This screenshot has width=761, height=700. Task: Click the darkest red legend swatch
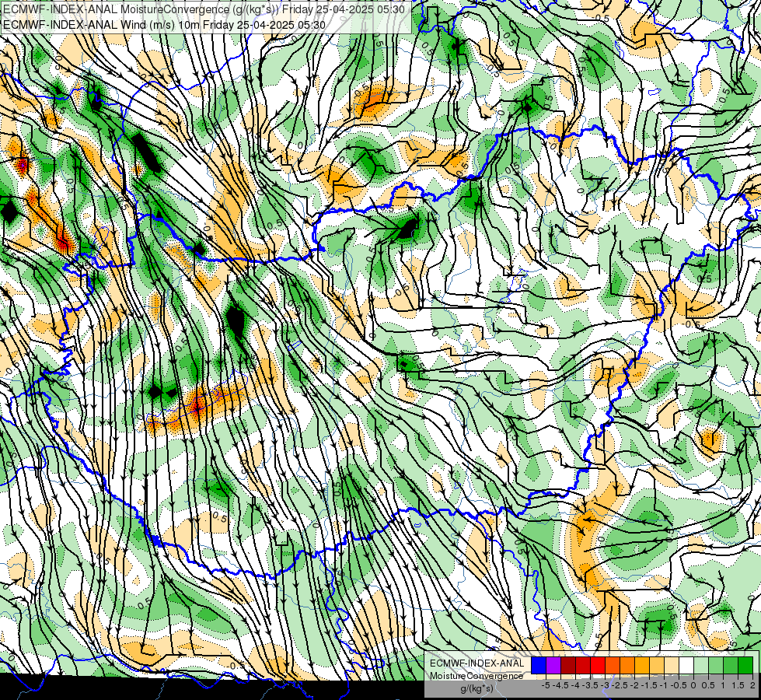[568, 665]
